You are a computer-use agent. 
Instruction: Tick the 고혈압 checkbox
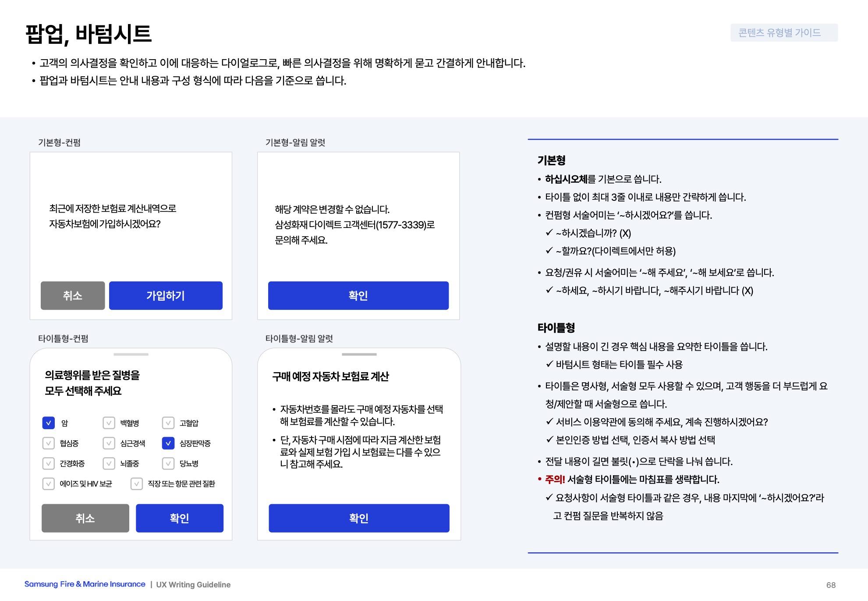pyautogui.click(x=168, y=423)
